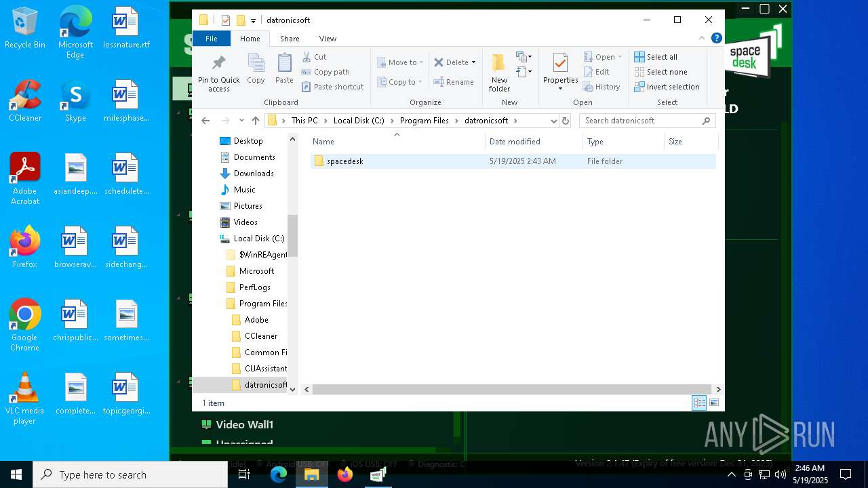
Task: Click the Delete ribbon button
Action: 451,62
